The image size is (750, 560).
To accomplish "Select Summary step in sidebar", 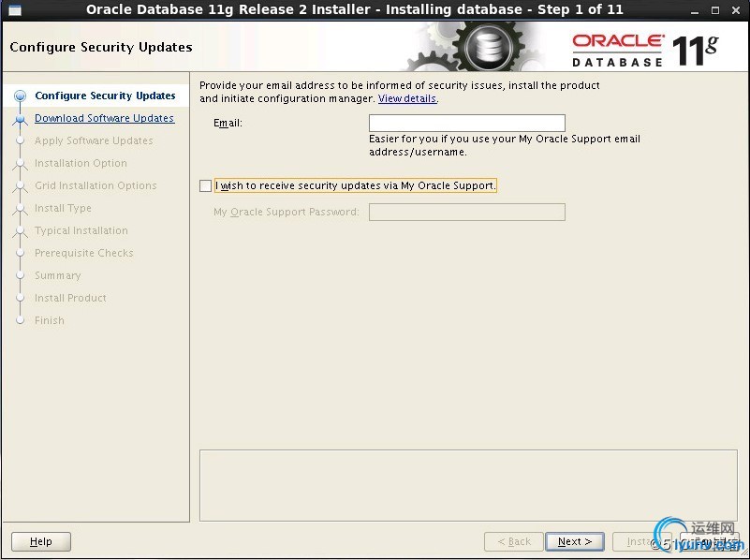I will coord(58,275).
